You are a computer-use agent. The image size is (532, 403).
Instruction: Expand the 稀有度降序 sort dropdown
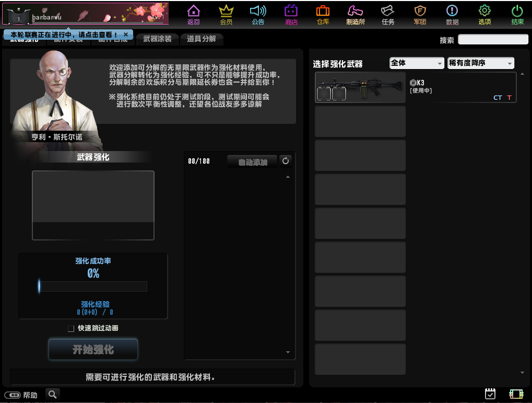tap(480, 63)
